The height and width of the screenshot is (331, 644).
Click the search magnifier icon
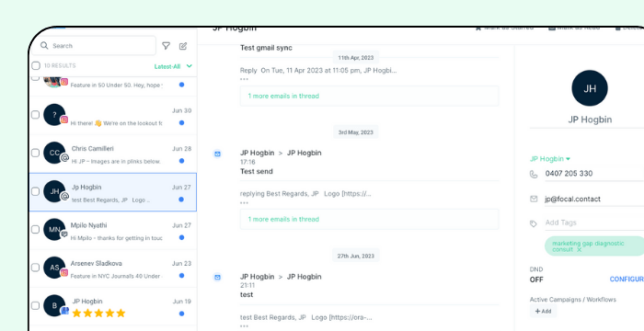(44, 46)
